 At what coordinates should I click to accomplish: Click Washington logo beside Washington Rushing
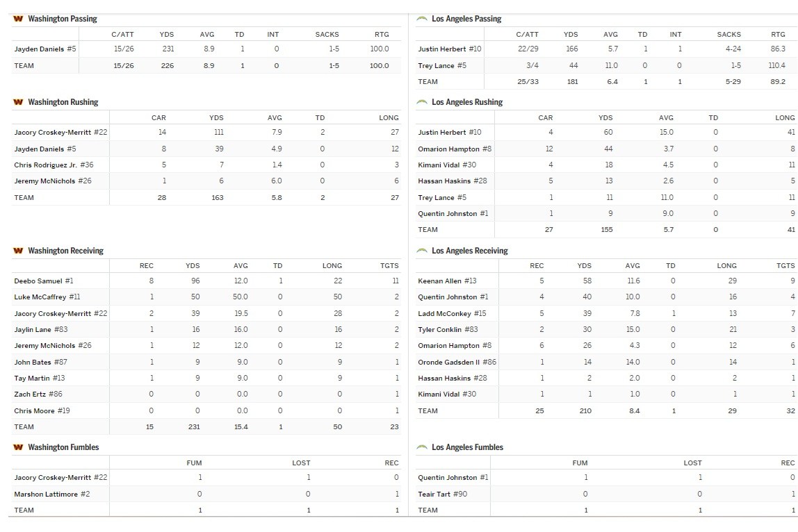point(18,102)
